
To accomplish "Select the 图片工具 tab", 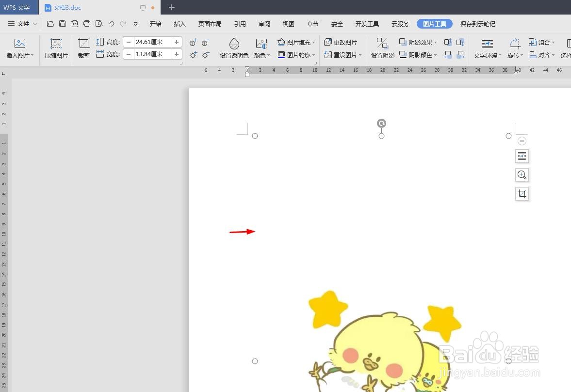I will point(435,24).
